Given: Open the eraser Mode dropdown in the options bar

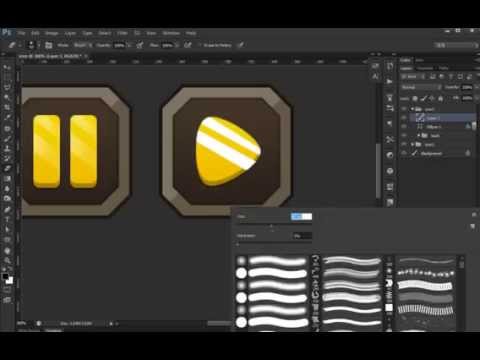Looking at the screenshot, I should point(82,45).
